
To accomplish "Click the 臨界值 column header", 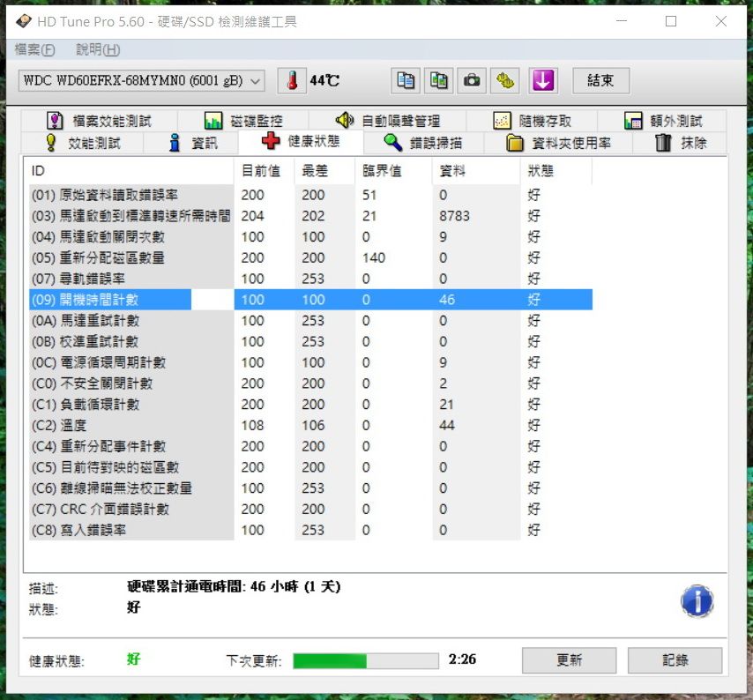I will coord(394,171).
